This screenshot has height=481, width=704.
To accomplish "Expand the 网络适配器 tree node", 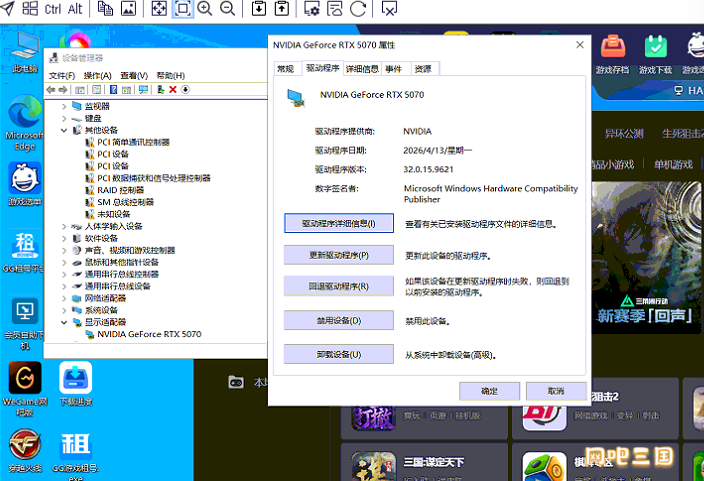I will (x=64, y=298).
